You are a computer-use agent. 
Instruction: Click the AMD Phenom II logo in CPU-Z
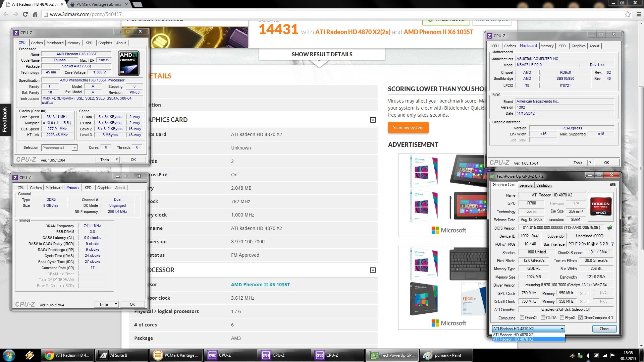point(128,63)
